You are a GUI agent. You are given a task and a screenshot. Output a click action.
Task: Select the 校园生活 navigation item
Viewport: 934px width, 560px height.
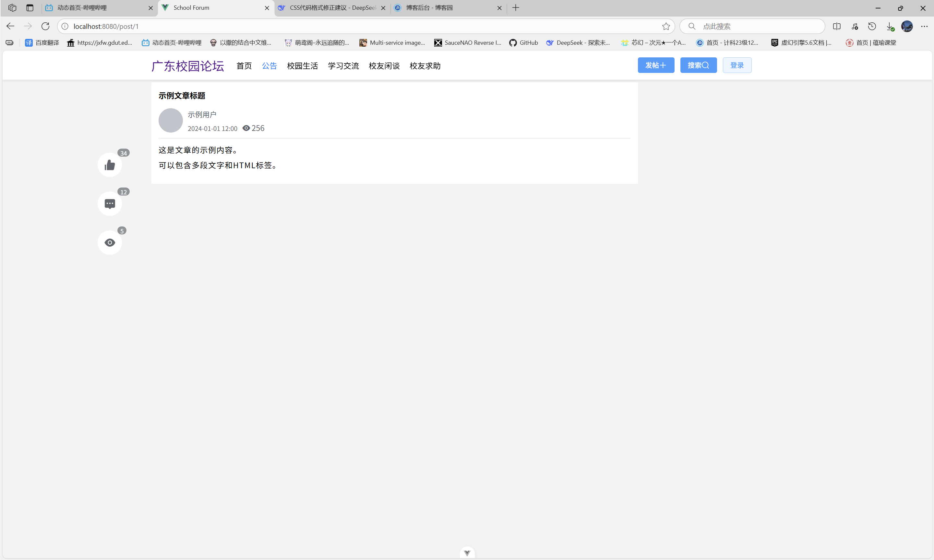click(302, 66)
